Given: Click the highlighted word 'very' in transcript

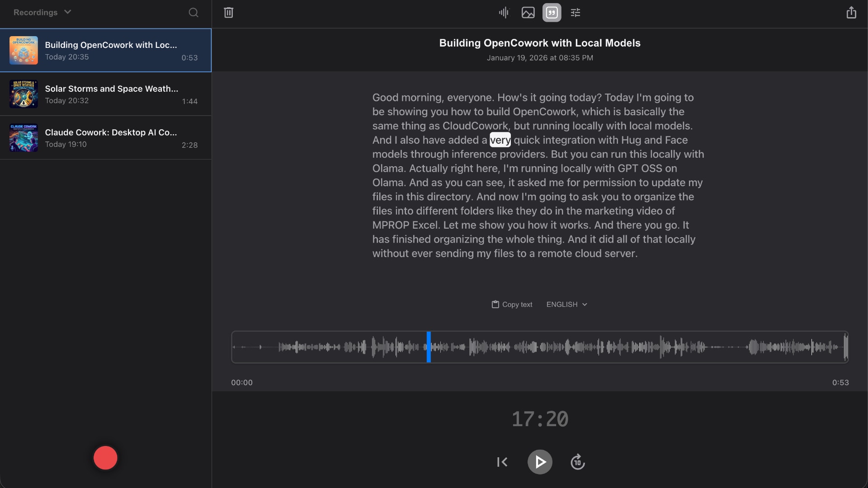Looking at the screenshot, I should 500,140.
